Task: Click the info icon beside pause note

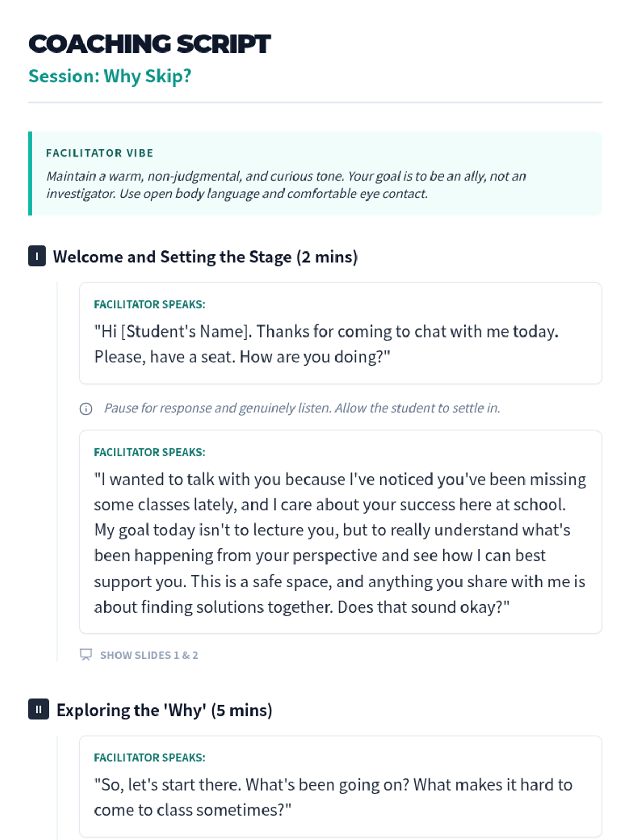Action: pos(86,408)
